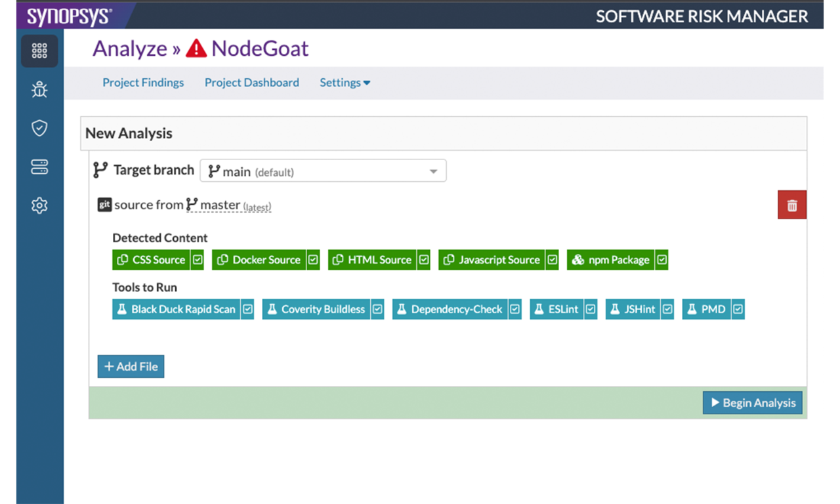Screen dimensions: 840x504
Task: Open the apps grid icon in sidebar
Action: (x=39, y=51)
